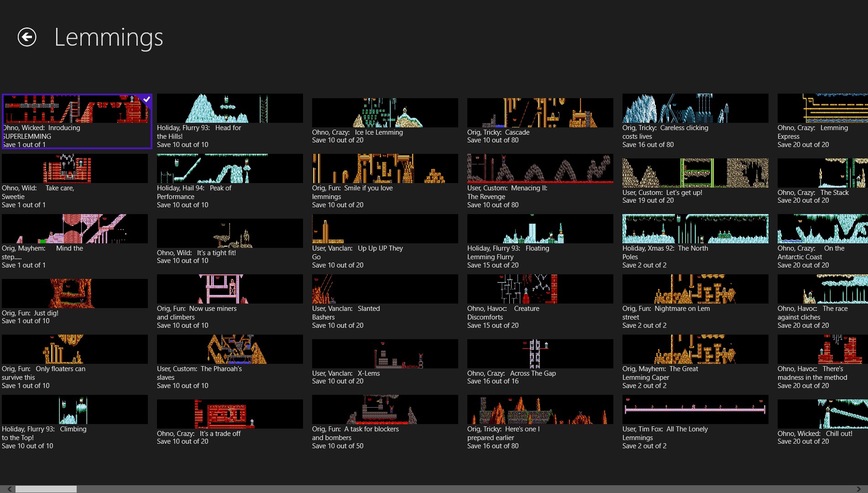The width and height of the screenshot is (868, 493).
Task: Open 'Menacing II: The Revenge' custom level
Action: click(540, 181)
